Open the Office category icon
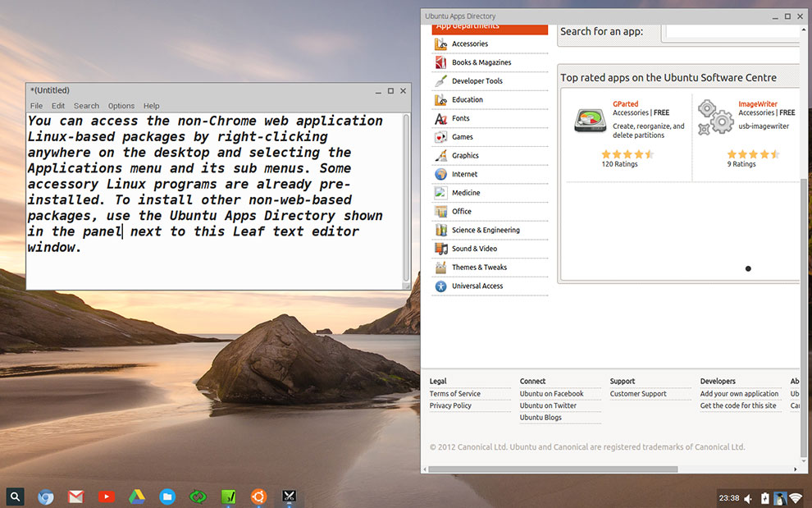Screen dimensions: 812x508 coord(440,212)
